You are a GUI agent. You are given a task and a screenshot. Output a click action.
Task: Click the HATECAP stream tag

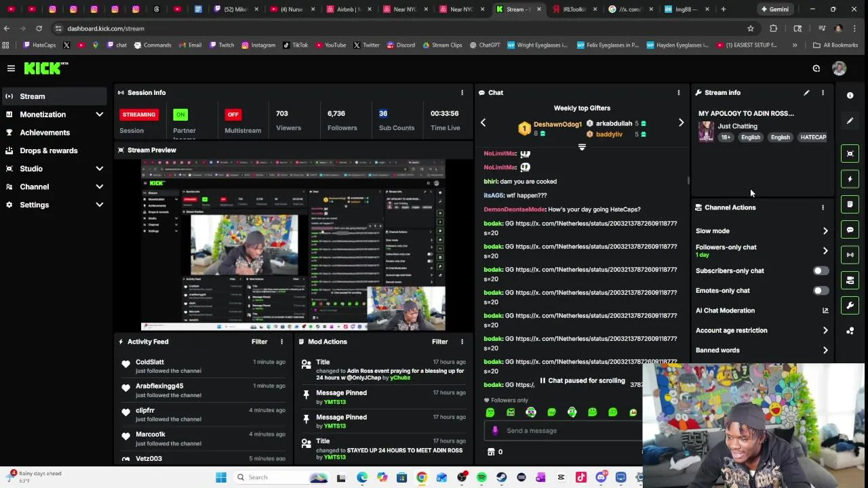(813, 138)
